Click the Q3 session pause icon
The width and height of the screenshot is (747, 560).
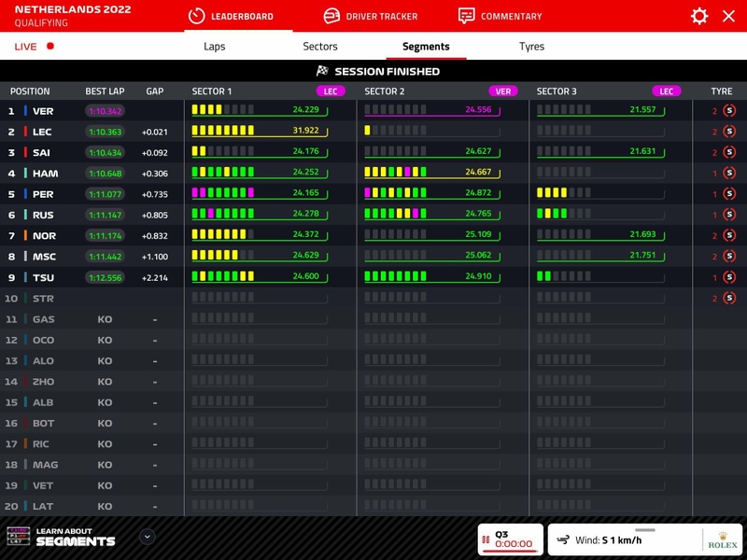486,539
